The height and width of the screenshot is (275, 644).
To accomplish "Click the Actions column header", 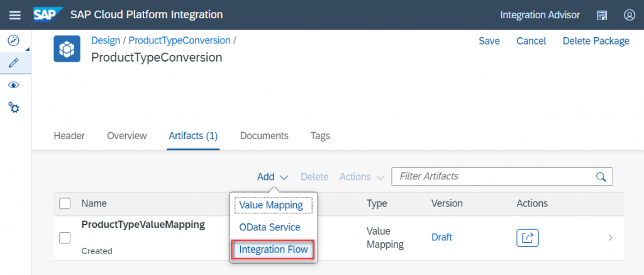I will tap(532, 203).
